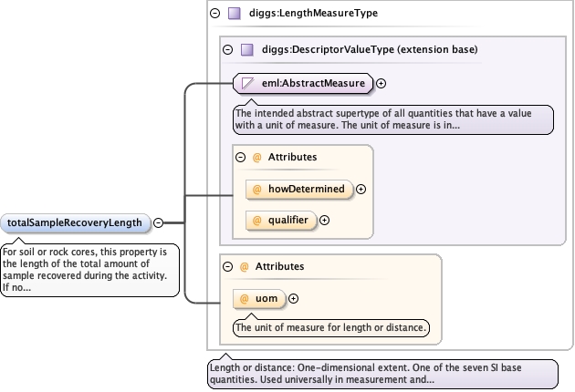
Task: Select the eml:AbstractMeasure element label
Action: 313,83
